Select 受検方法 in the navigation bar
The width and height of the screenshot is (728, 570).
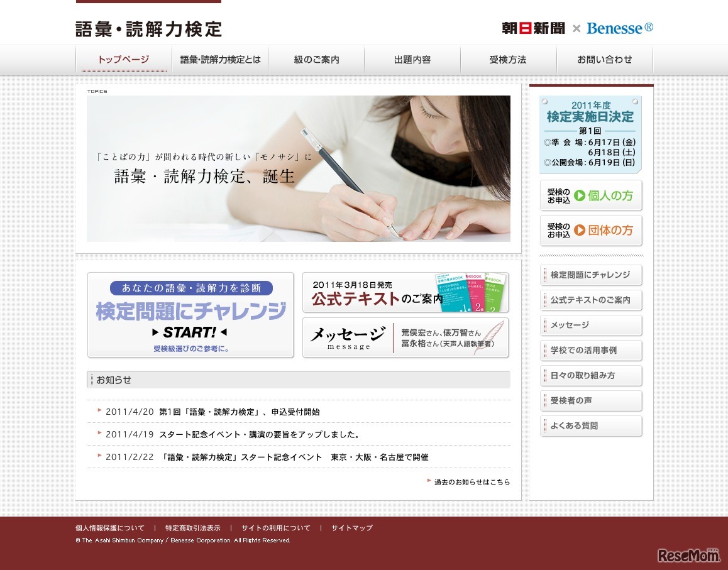[x=509, y=60]
